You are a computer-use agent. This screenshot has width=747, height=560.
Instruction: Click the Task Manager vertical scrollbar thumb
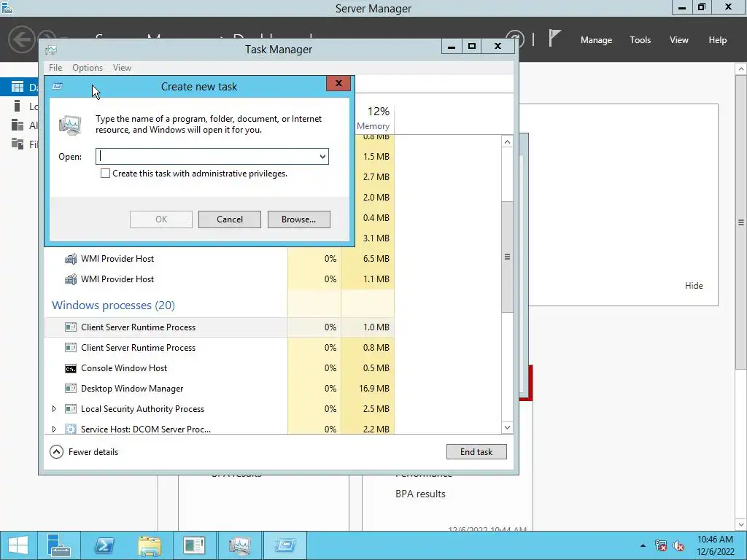pyautogui.click(x=507, y=257)
